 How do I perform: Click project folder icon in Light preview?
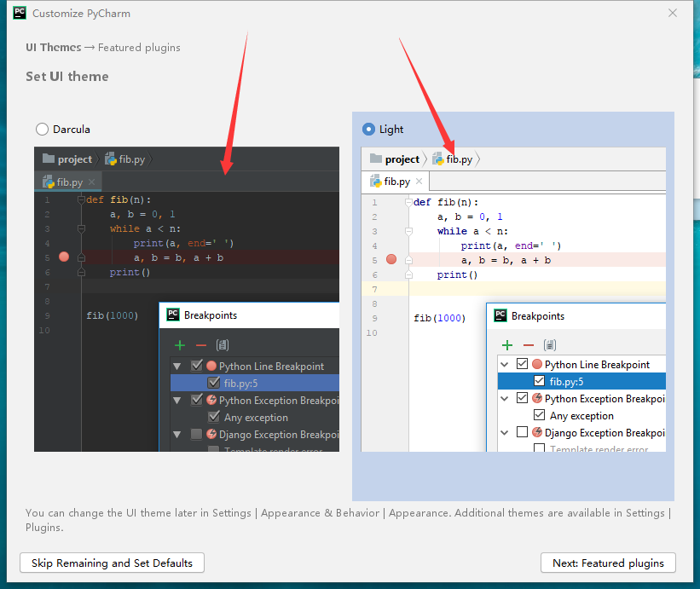[376, 159]
